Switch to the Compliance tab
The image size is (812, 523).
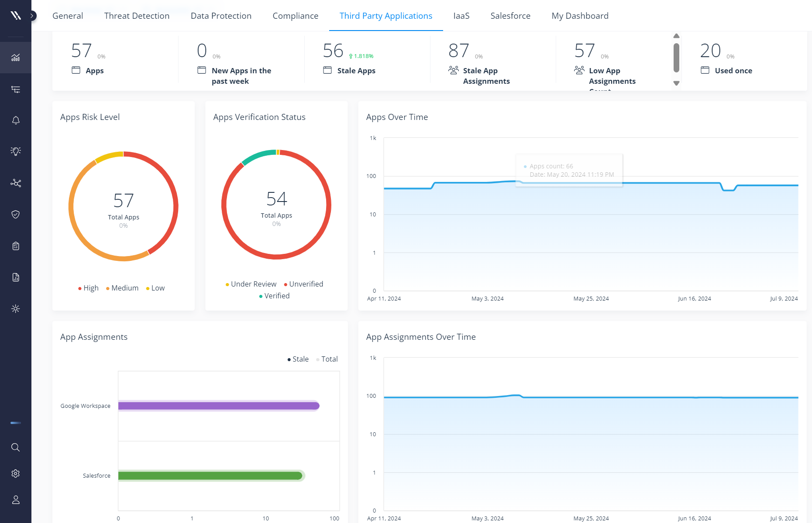296,16
